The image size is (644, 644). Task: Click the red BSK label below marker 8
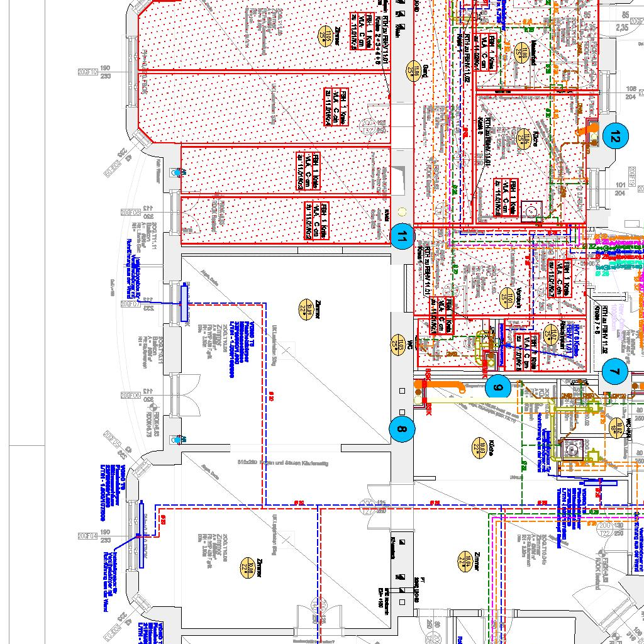[x=428, y=409]
